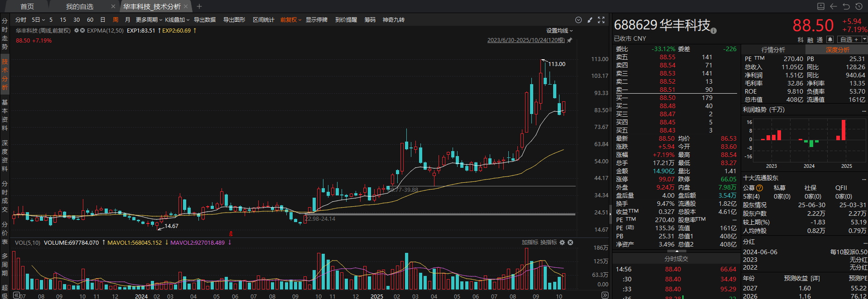Open the EXPMA indicator settings gear
868x299 pixels.
pyautogui.click(x=77, y=30)
